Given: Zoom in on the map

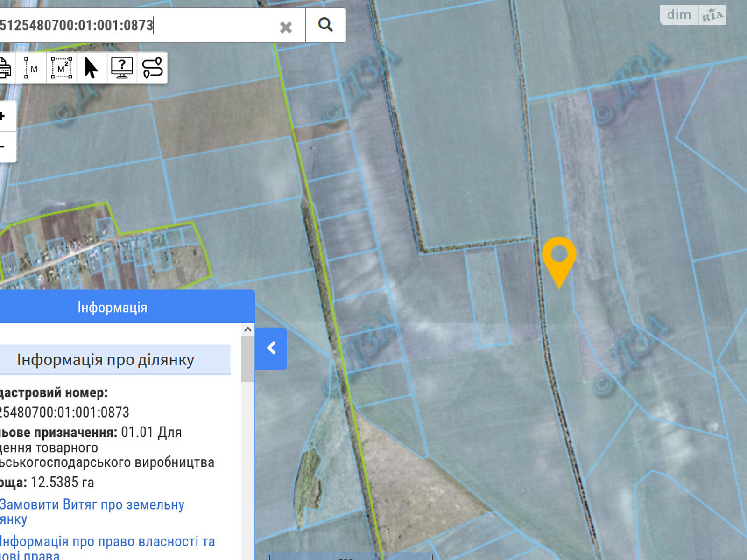Looking at the screenshot, I should click(4, 116).
